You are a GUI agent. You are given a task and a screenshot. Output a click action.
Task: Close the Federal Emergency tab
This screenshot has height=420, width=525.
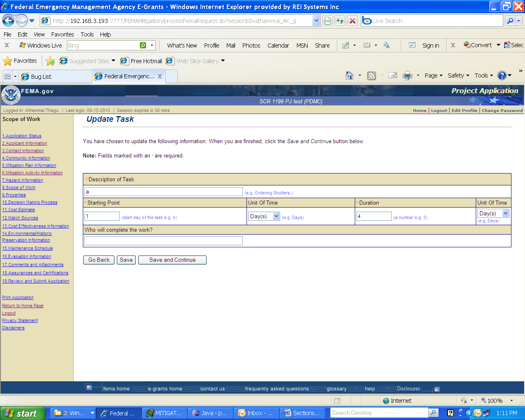pos(160,76)
